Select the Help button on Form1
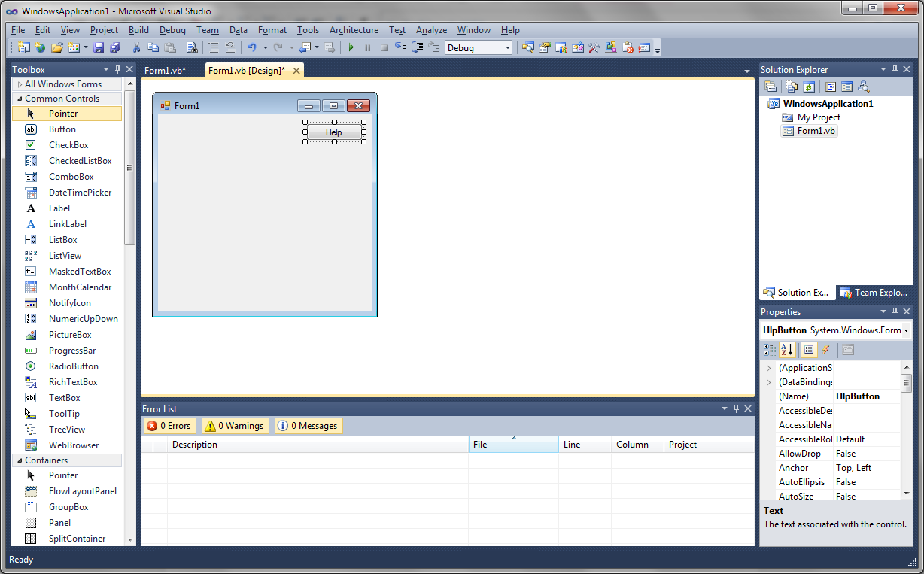The image size is (924, 574). tap(334, 132)
